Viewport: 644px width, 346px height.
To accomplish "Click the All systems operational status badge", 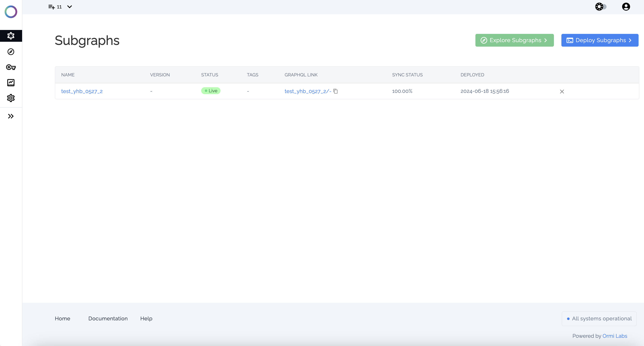I will coord(599,318).
